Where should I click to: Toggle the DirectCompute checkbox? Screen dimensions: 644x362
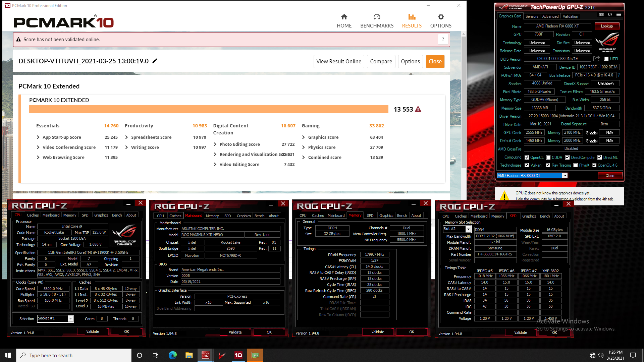(567, 158)
